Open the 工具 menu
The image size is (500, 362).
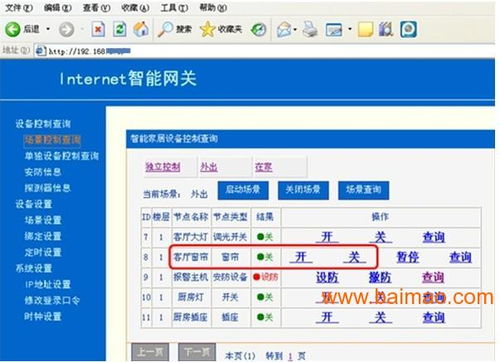point(174,8)
